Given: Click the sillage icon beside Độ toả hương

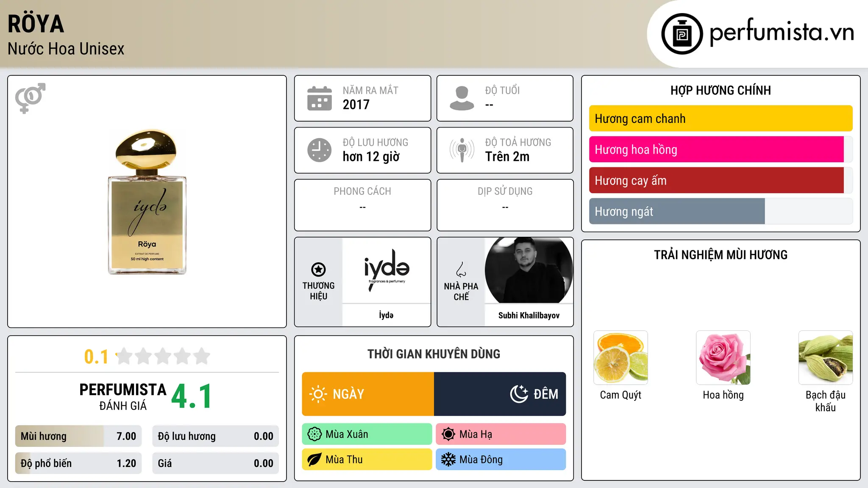Looking at the screenshot, I should coord(462,150).
